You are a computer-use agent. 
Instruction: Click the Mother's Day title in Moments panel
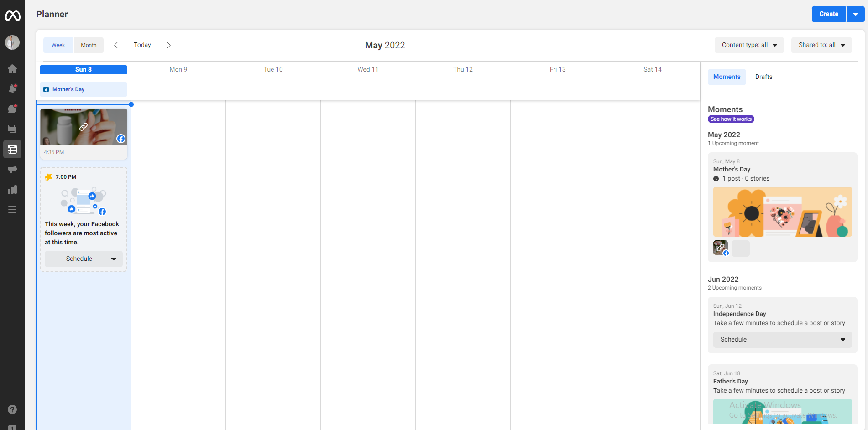tap(732, 170)
